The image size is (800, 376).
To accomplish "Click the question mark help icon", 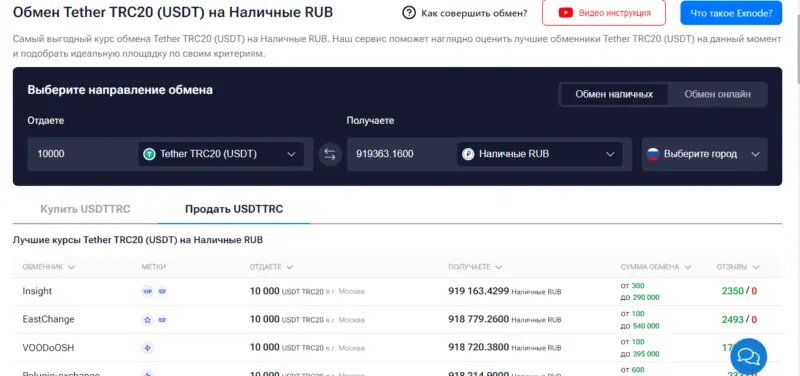I will pos(409,13).
